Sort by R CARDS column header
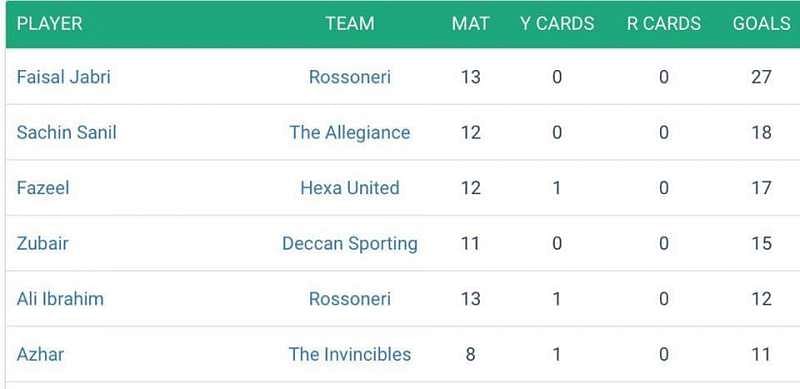 point(664,23)
